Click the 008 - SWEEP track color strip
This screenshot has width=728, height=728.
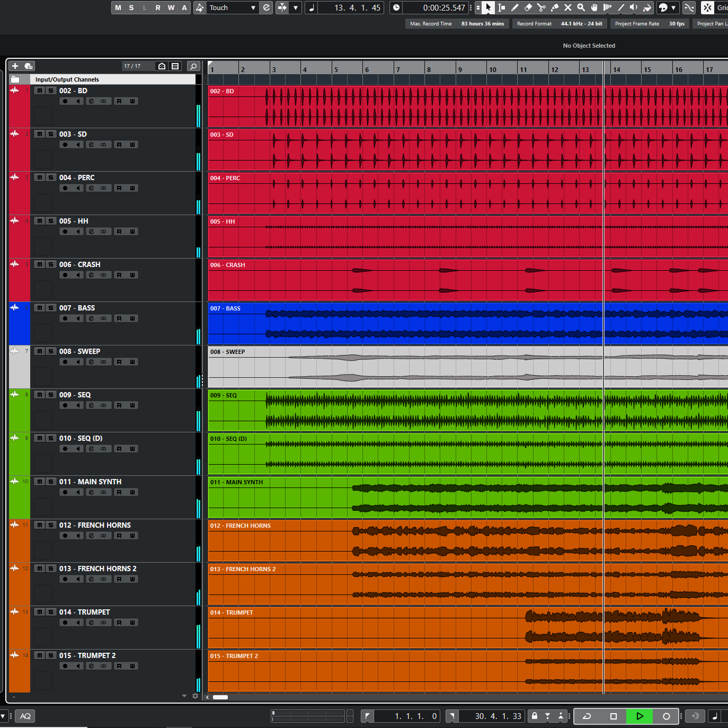20,371
